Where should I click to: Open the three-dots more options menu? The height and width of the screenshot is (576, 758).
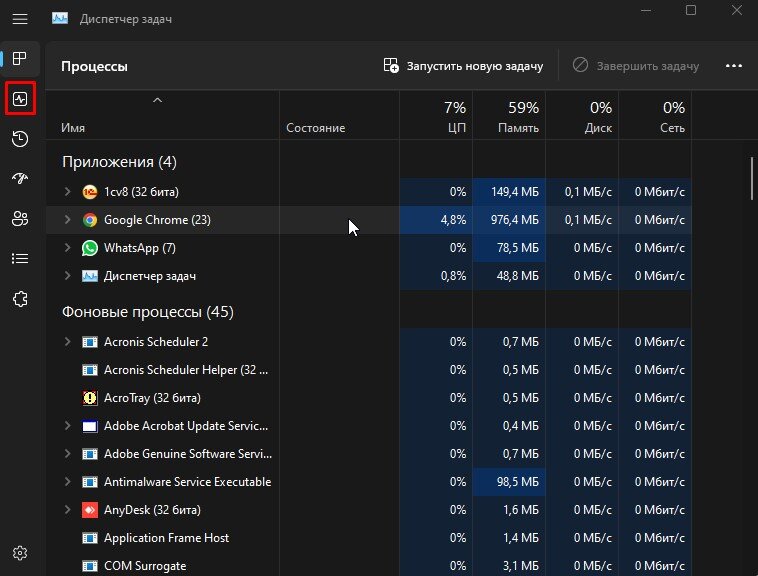733,66
